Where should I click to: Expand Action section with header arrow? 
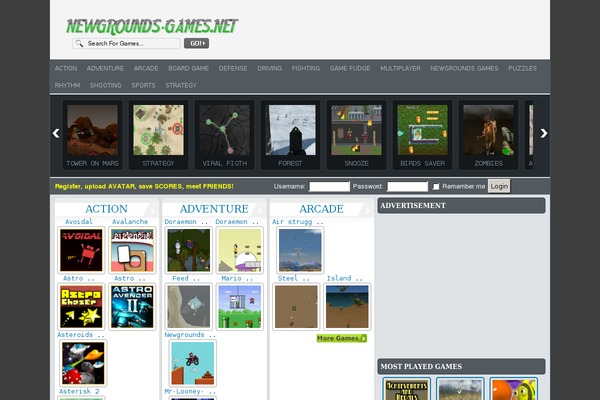[x=152, y=211]
